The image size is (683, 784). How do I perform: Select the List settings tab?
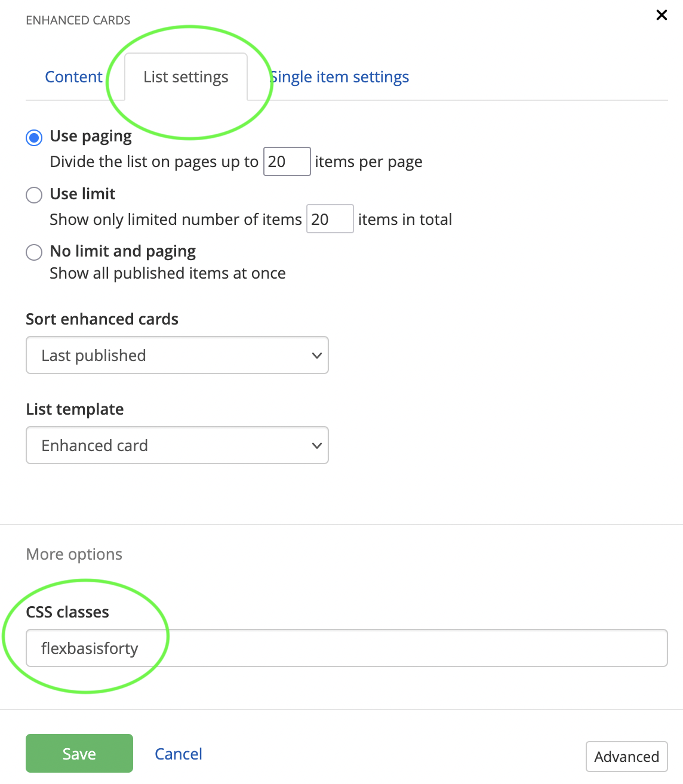pos(186,77)
